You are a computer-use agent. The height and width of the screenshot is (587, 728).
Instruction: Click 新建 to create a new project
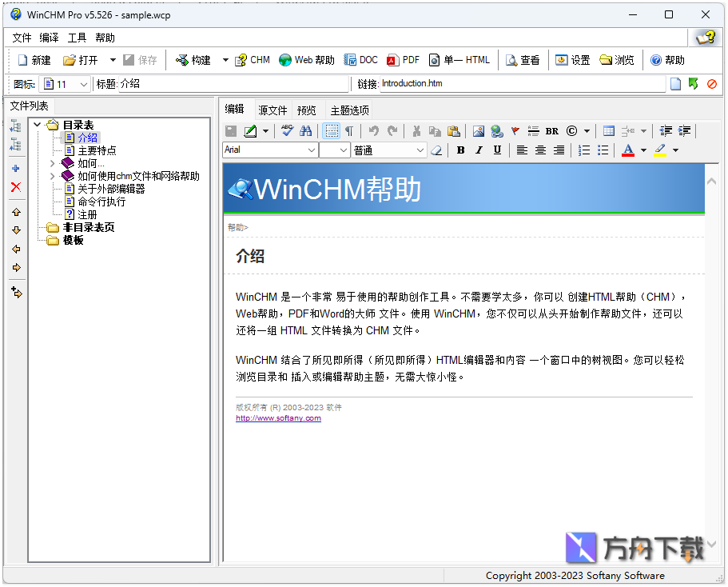34,59
